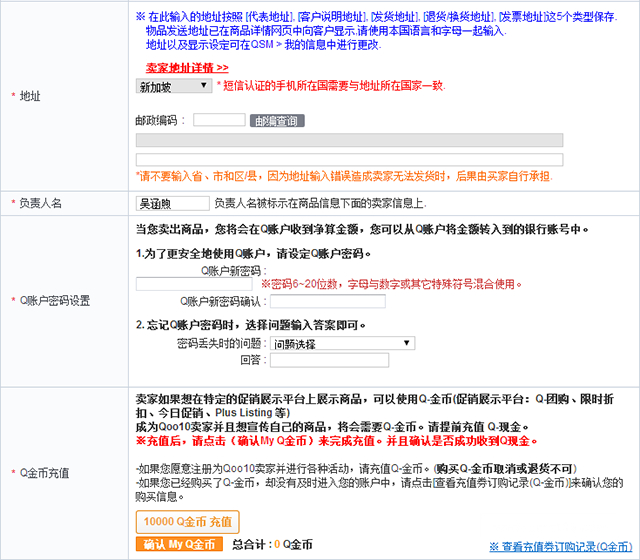Open the bottom-right 查看充值券订购记录(Q金币) link

coord(560,546)
